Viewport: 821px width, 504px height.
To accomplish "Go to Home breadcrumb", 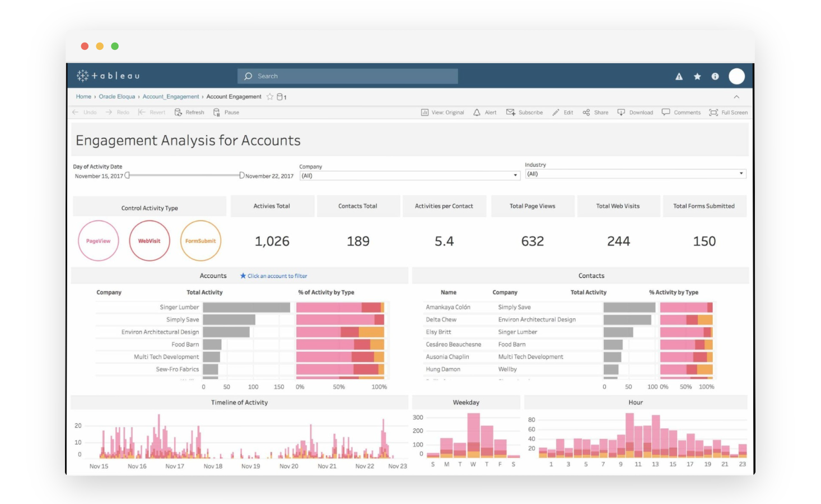I will pyautogui.click(x=83, y=97).
